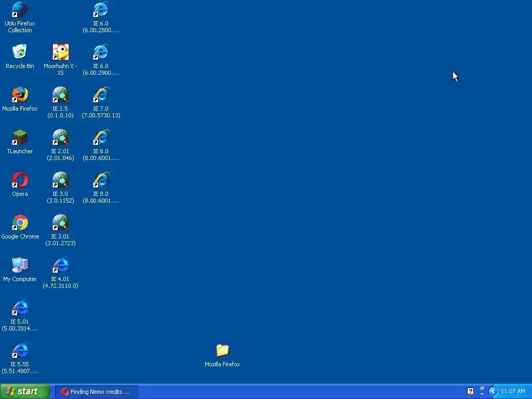
Task: Click the language bar Restore icon
Action: coord(482,389)
